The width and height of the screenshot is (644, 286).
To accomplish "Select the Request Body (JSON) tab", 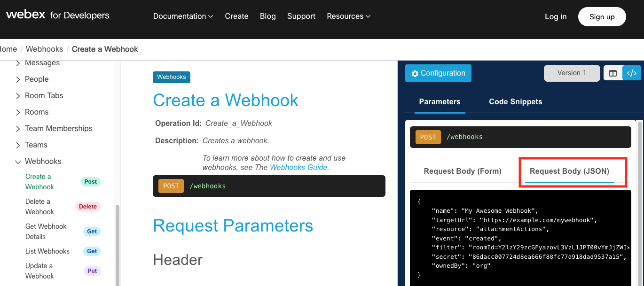I will coord(569,171).
